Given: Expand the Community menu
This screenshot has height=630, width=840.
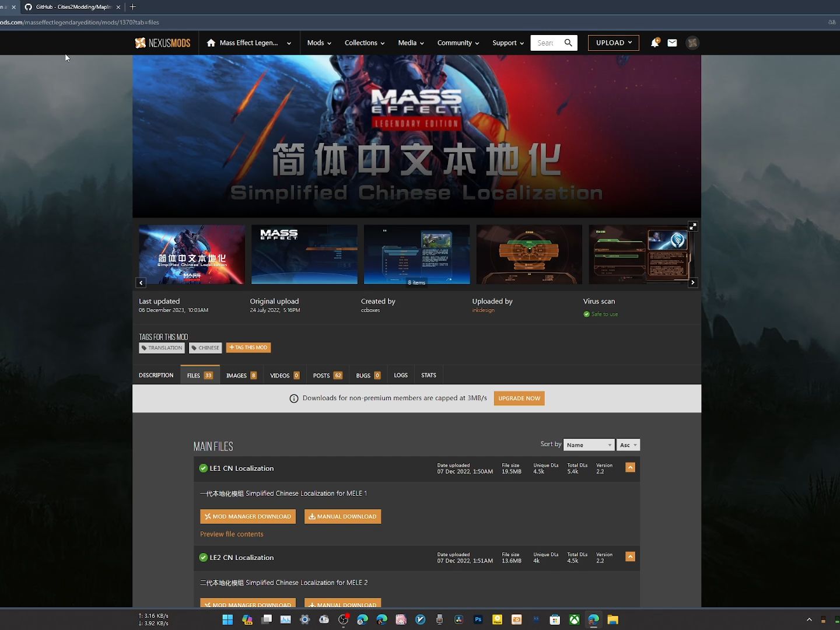Looking at the screenshot, I should click(458, 43).
